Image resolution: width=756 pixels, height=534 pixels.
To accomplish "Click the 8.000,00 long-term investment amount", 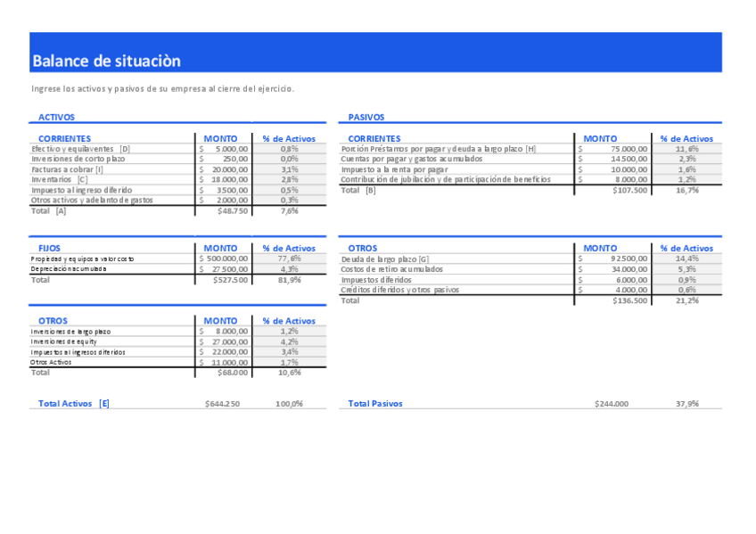I will click(x=232, y=332).
